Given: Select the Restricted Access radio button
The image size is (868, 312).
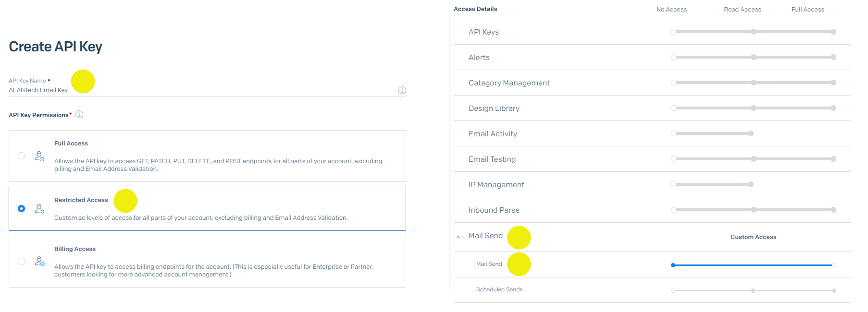Looking at the screenshot, I should [x=21, y=208].
